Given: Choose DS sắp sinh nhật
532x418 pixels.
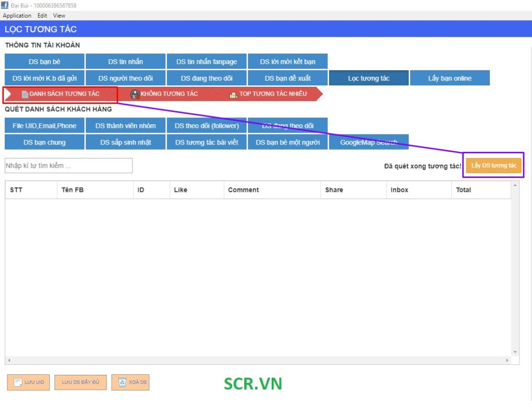Looking at the screenshot, I should [x=125, y=142].
